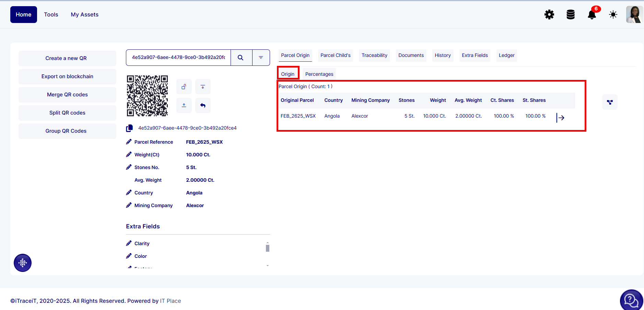Click the Merge QR codes button

(x=67, y=95)
